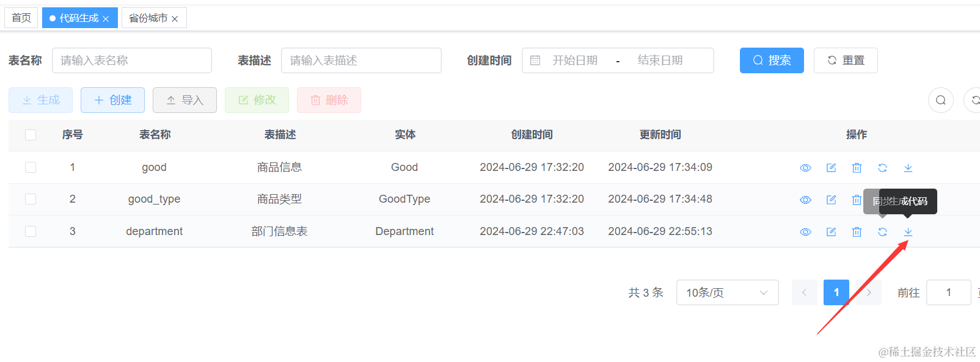Download generated code for the good row
Screen dimensions: 980x362
pyautogui.click(x=908, y=168)
